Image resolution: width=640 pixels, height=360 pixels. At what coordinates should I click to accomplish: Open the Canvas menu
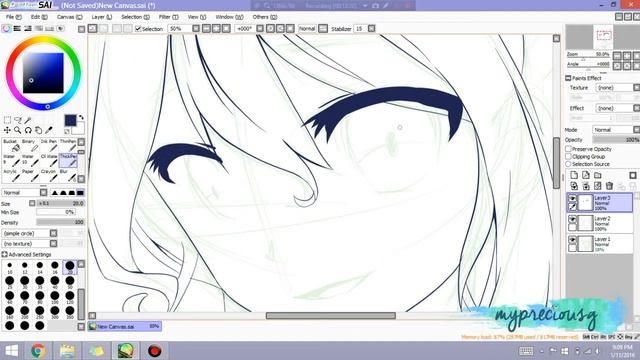[69, 17]
